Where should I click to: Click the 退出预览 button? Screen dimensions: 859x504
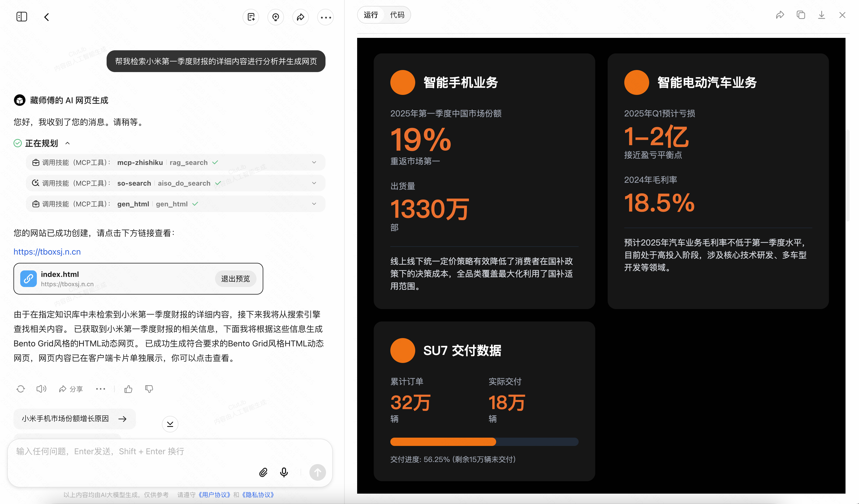pos(235,279)
